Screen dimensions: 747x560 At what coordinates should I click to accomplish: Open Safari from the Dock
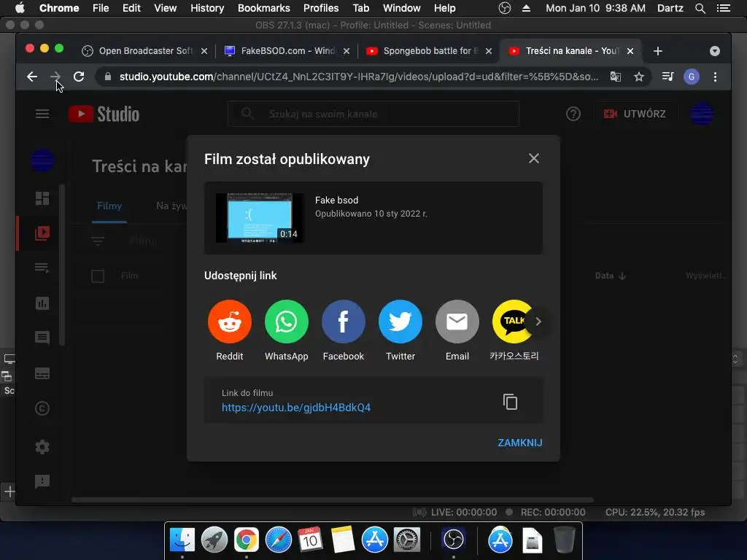click(278, 540)
